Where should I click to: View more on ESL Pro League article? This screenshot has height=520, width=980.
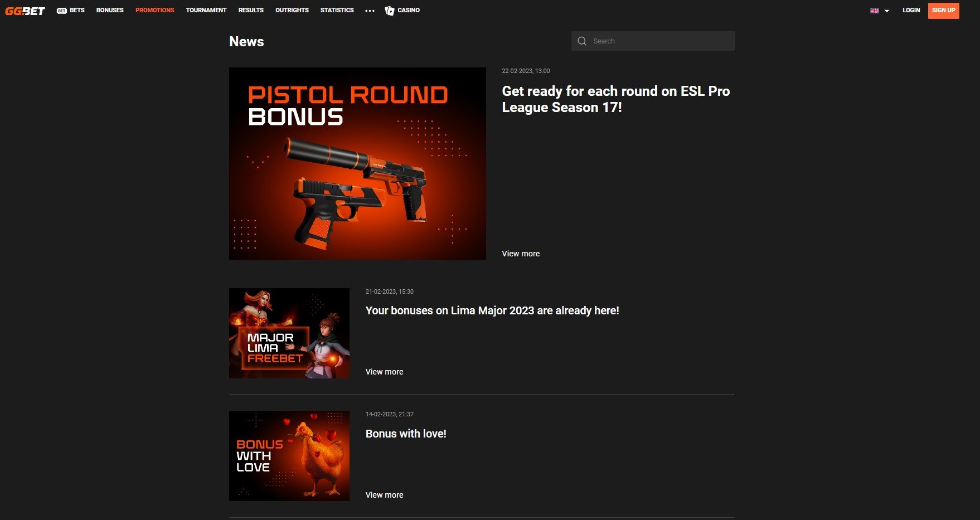(521, 254)
